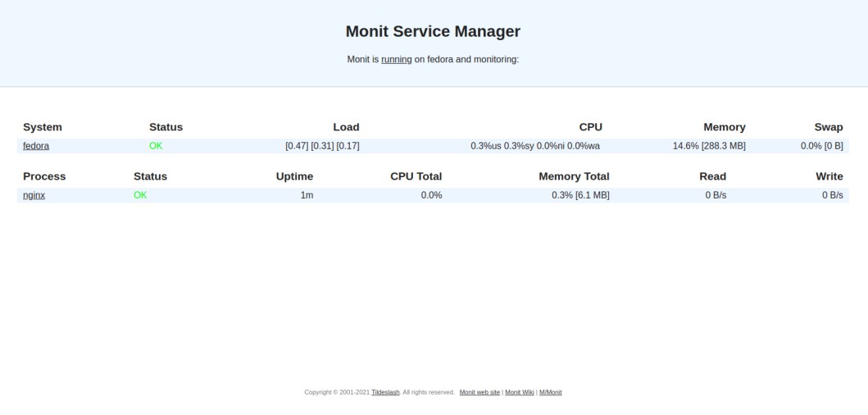Open the M/Monit footer link
The image size is (868, 415).
pos(550,392)
